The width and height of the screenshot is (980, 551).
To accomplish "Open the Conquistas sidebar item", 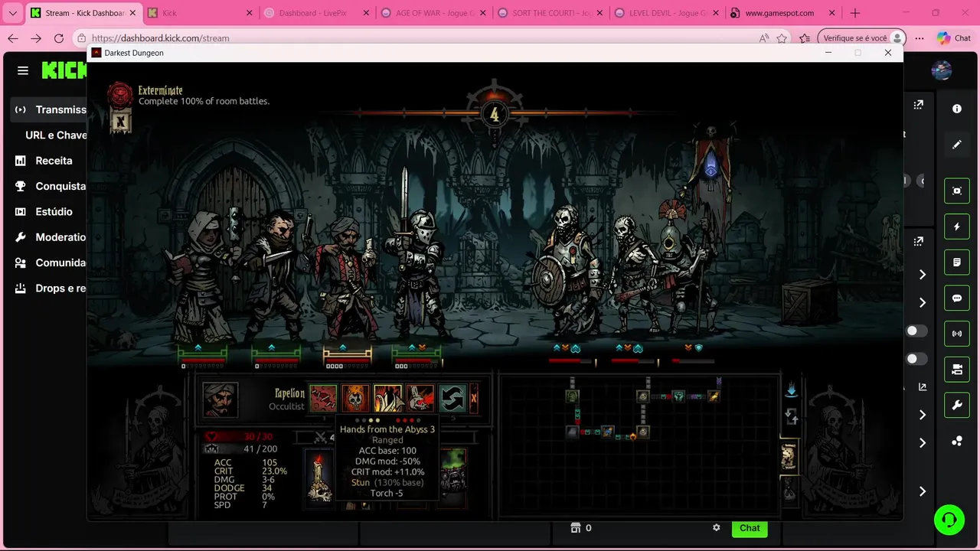I will [50, 186].
